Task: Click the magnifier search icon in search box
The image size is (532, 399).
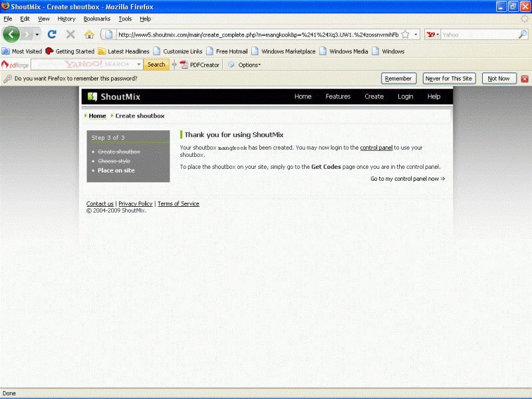Action: (x=523, y=35)
